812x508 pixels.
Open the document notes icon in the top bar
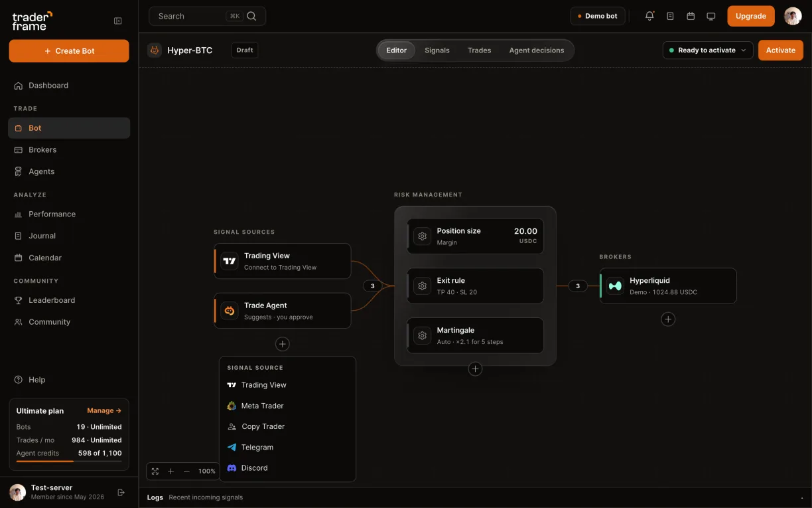(670, 16)
